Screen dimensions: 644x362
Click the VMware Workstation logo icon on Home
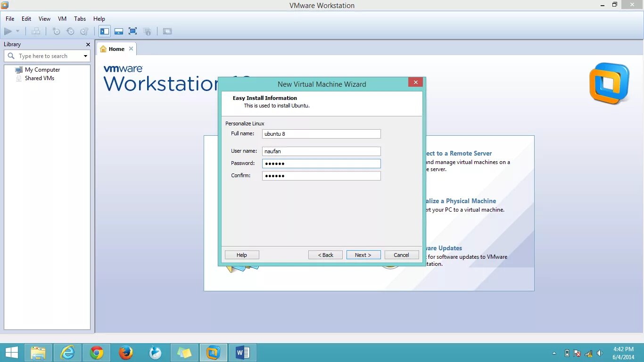coord(609,83)
